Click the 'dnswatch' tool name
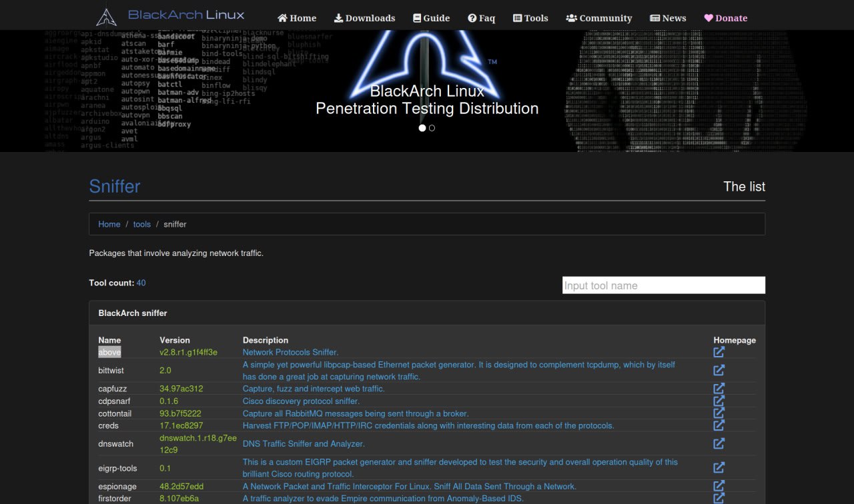This screenshot has height=504, width=854. [115, 443]
